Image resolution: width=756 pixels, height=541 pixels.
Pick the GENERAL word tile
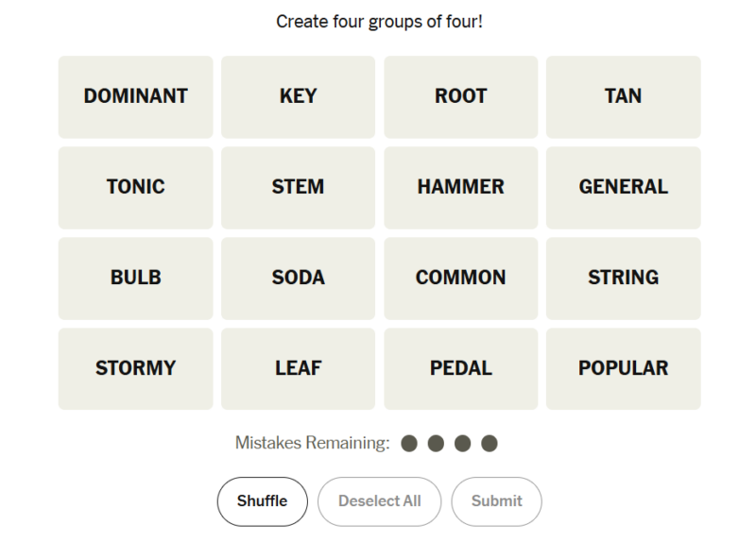tap(623, 187)
